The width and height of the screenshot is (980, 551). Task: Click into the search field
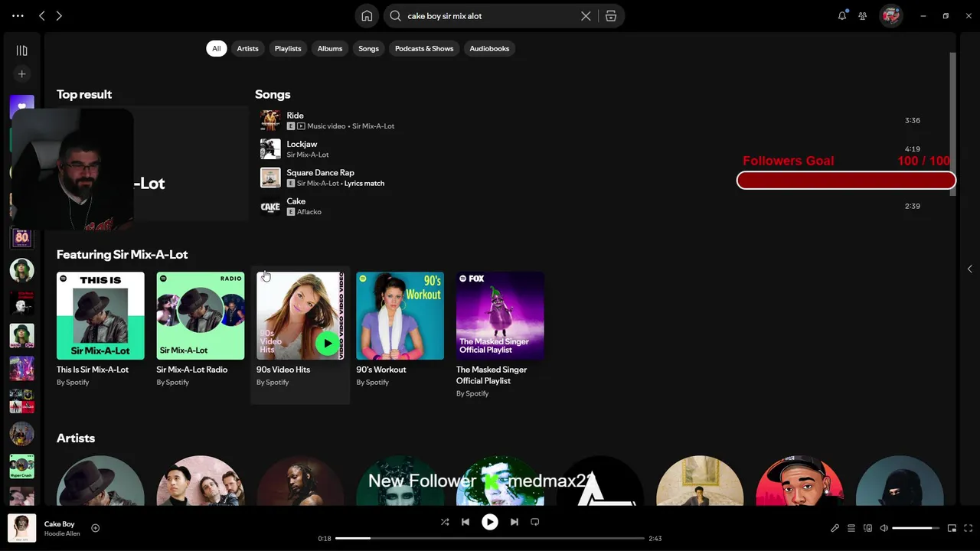tap(490, 15)
